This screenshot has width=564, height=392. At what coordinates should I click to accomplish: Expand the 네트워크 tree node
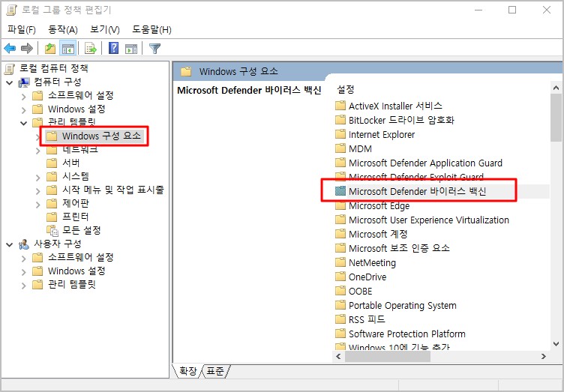click(x=37, y=151)
